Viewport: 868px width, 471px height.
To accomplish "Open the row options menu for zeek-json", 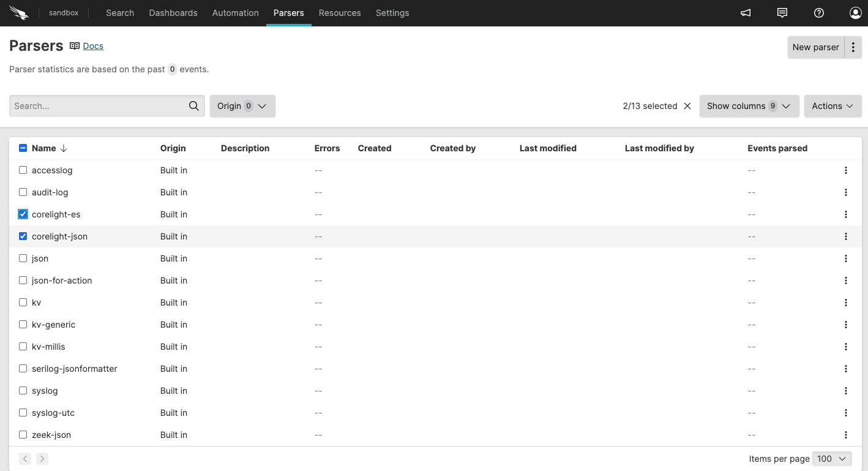I will pyautogui.click(x=846, y=434).
